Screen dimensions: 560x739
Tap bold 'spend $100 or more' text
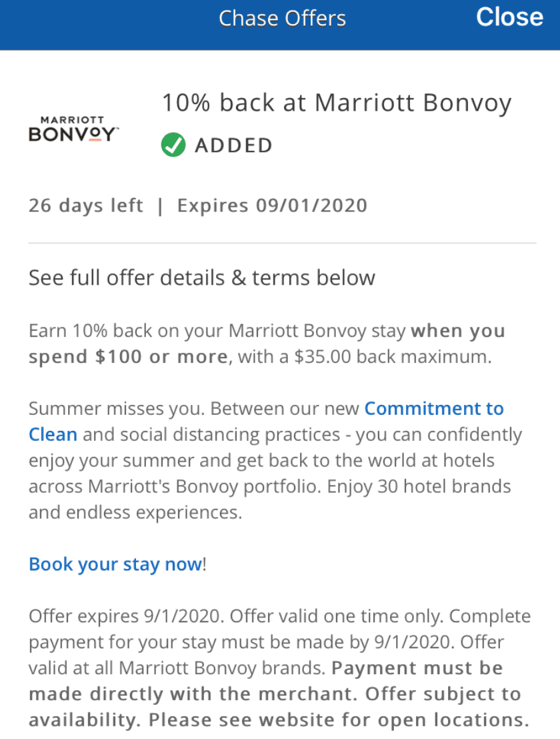[128, 357]
